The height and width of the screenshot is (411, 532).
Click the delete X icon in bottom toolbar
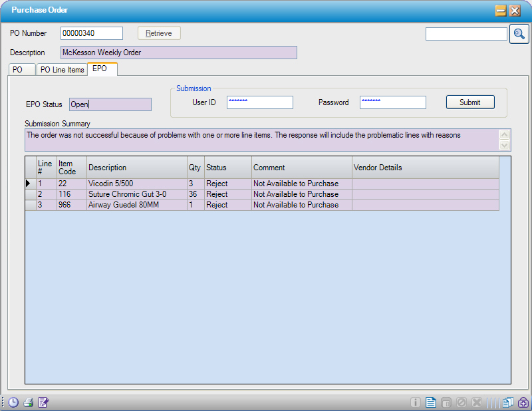[477, 402]
